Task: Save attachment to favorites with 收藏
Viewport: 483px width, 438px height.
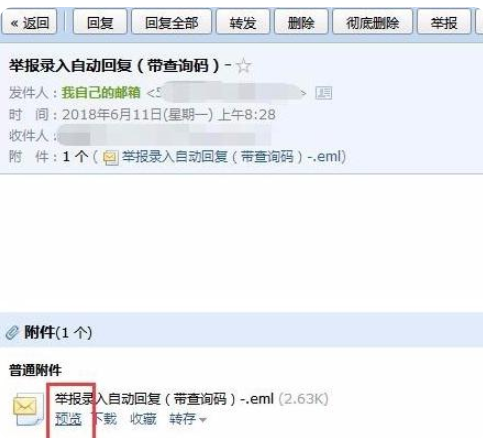Action: 143,419
